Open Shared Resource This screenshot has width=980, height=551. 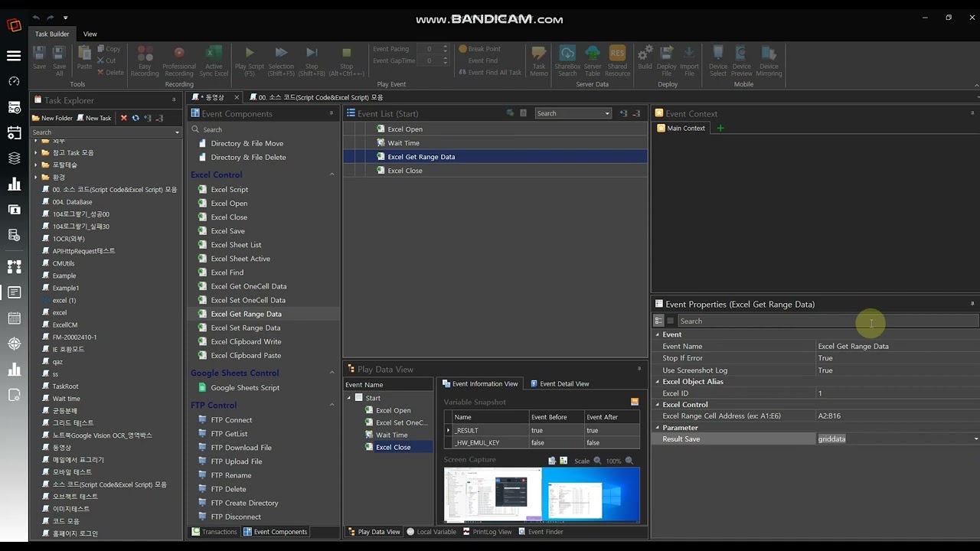pyautogui.click(x=617, y=60)
